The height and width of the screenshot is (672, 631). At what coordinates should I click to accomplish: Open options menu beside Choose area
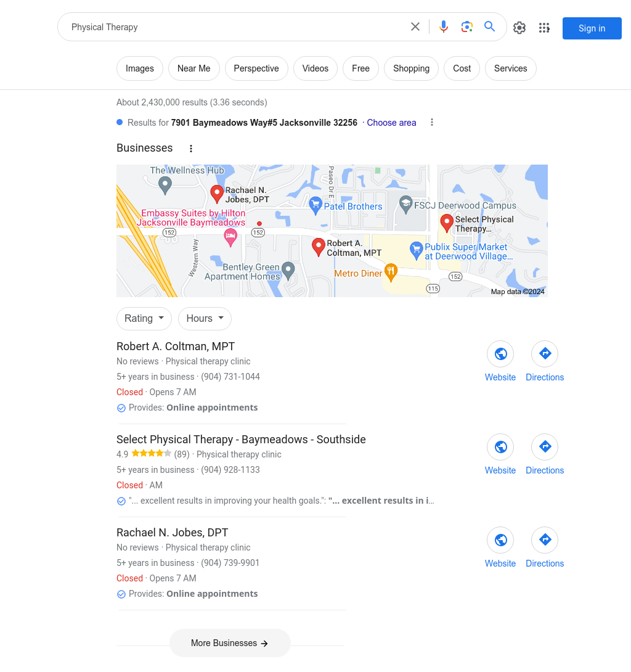(432, 123)
